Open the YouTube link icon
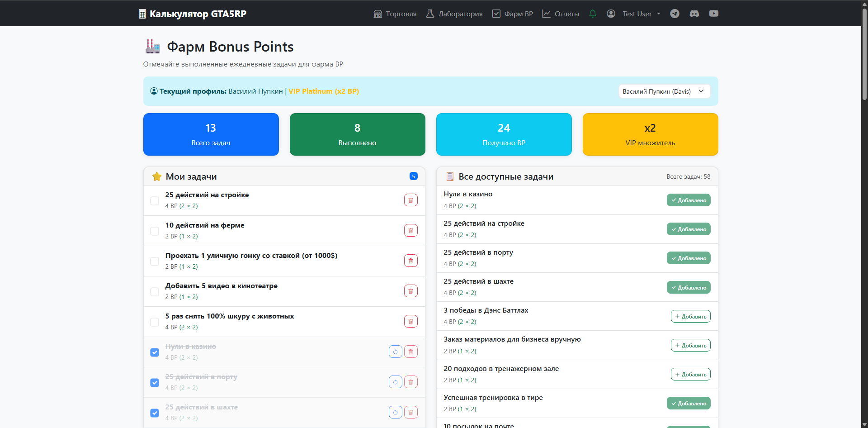The image size is (868, 428). (714, 14)
